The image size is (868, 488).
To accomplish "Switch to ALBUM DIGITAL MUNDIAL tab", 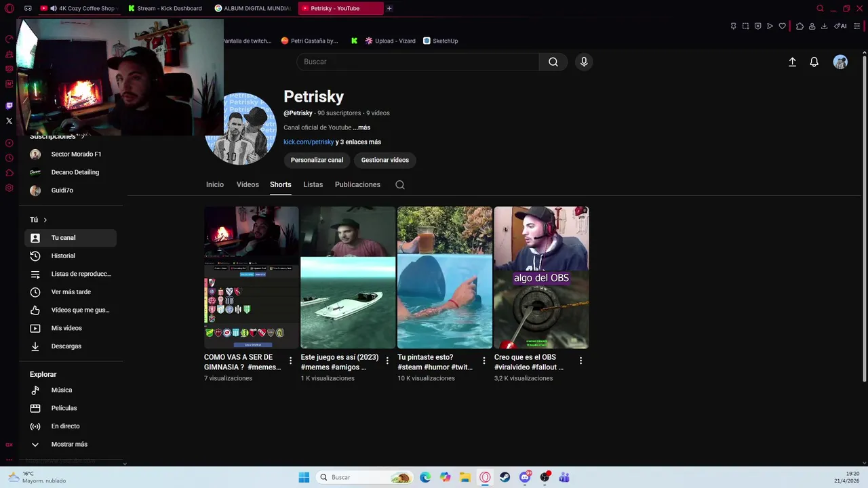I will click(x=252, y=8).
